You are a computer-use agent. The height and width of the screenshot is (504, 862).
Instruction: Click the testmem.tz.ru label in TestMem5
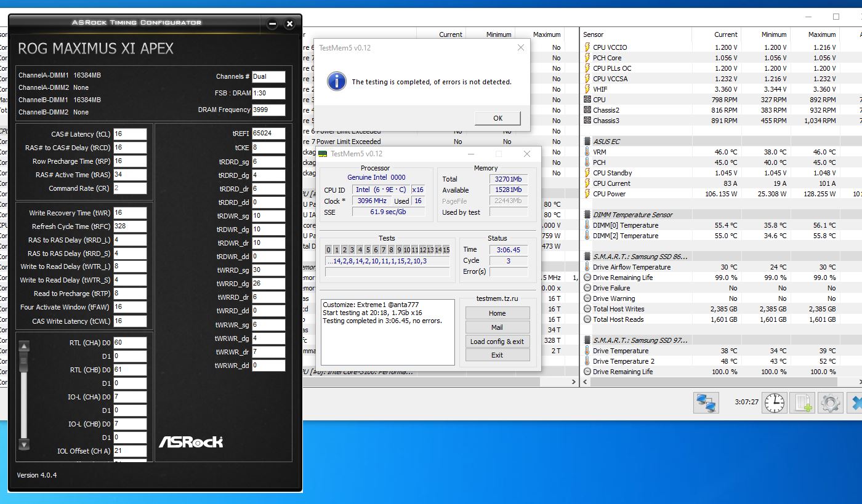[x=497, y=298]
